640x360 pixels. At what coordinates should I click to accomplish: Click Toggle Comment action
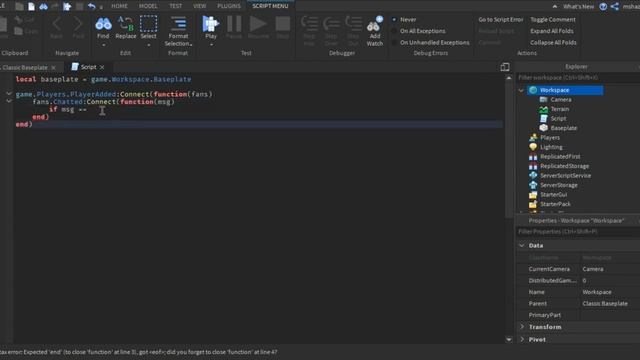click(553, 20)
